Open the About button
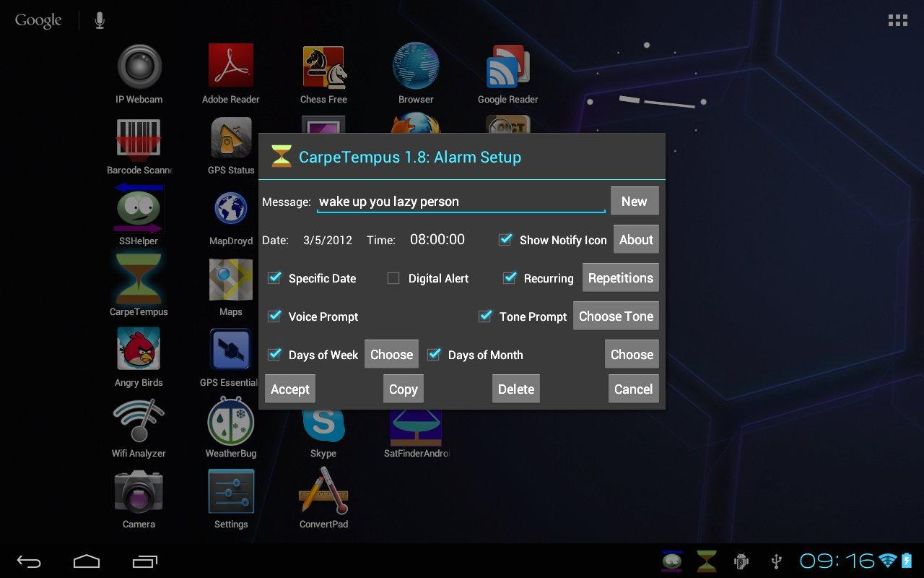Viewport: 924px width, 578px height. (x=636, y=240)
